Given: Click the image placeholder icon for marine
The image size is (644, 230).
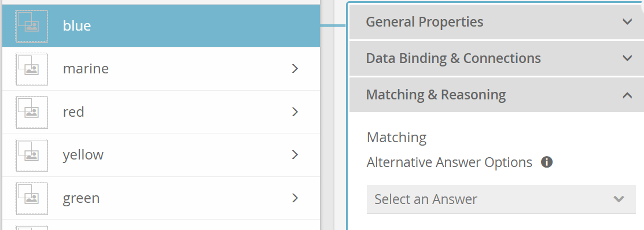Looking at the screenshot, I should (32, 69).
